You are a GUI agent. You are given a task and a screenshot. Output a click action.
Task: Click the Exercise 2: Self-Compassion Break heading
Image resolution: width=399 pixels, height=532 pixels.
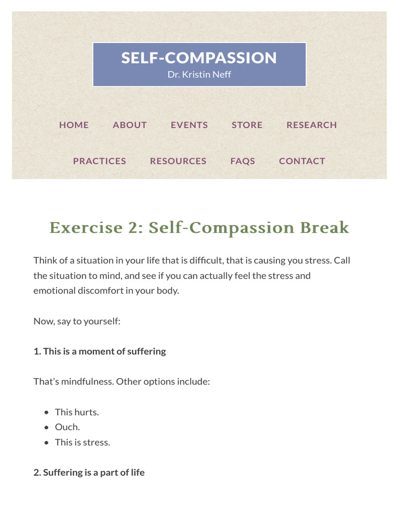[199, 228]
